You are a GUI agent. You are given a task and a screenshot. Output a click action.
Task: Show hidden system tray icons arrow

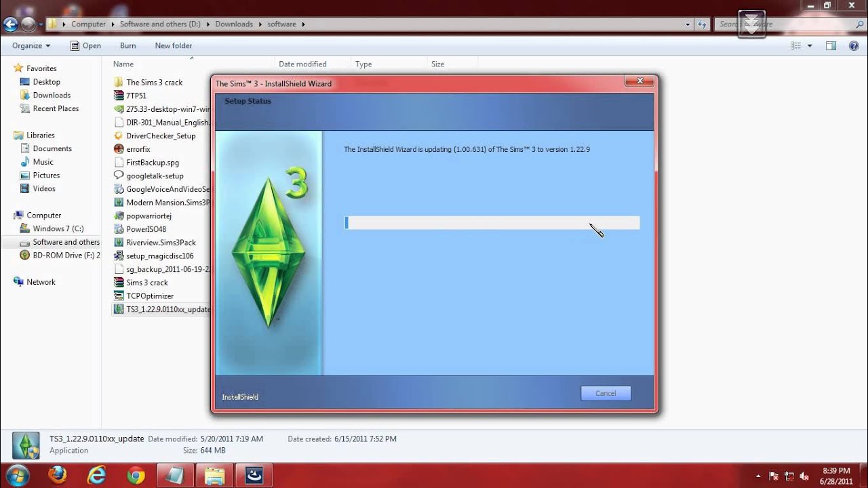[758, 476]
